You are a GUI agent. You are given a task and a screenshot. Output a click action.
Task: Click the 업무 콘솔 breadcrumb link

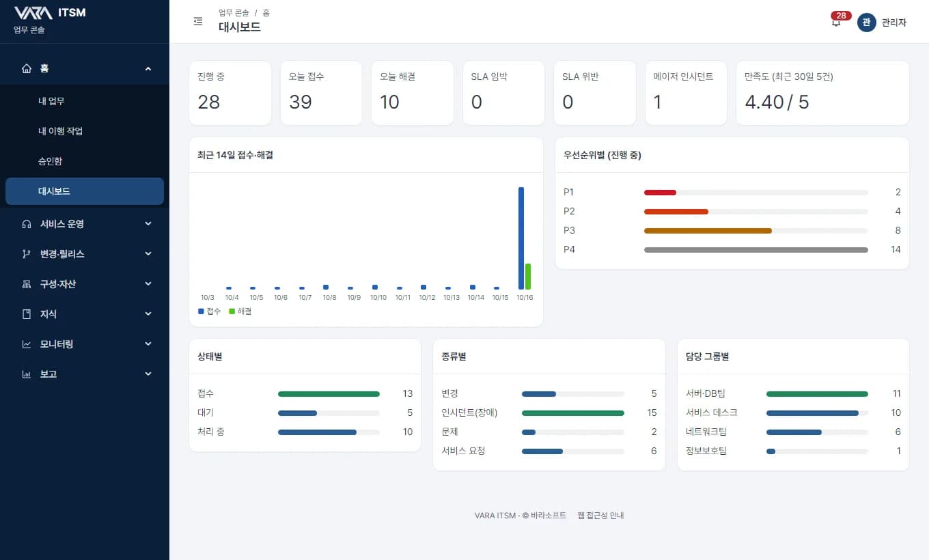tap(234, 13)
